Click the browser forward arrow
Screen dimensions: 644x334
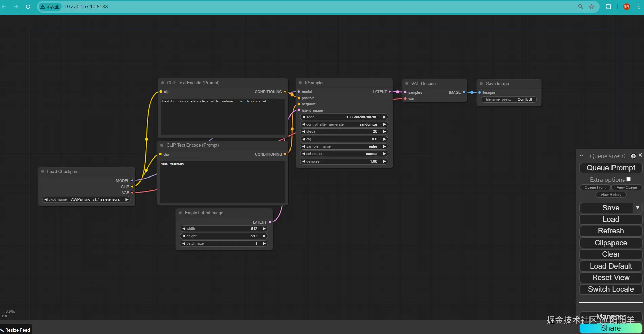16,7
